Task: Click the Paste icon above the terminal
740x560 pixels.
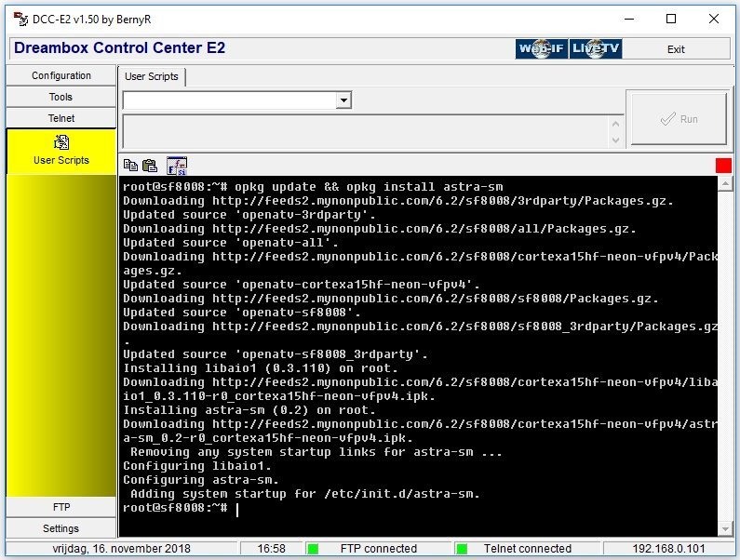Action: coord(150,166)
